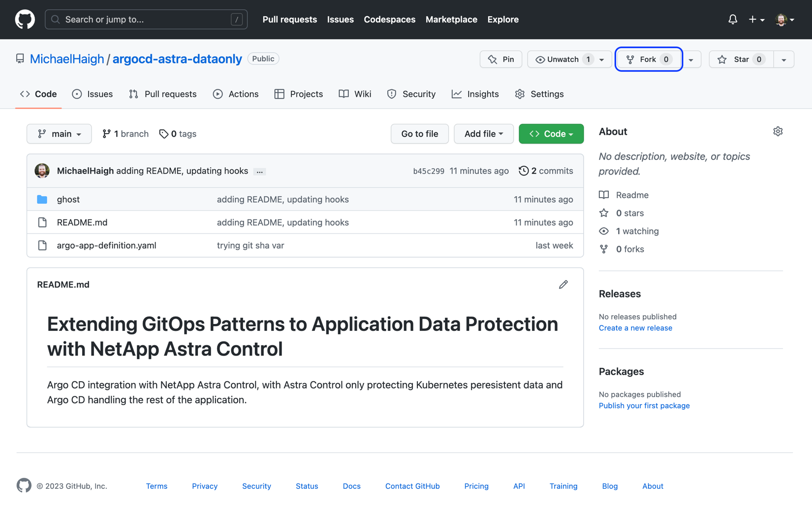Click the GitHub footer logo
Image resolution: width=812 pixels, height=505 pixels.
24,485
